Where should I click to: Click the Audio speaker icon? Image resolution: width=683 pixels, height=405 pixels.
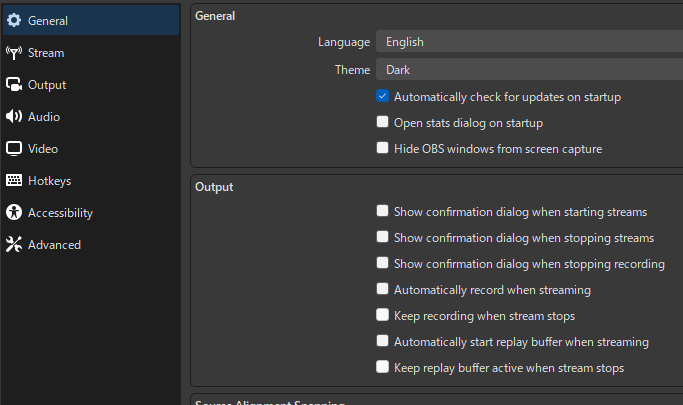pos(14,117)
